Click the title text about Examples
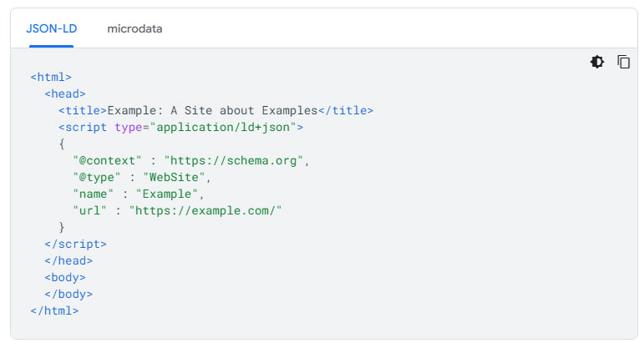644x348 pixels. pos(212,110)
